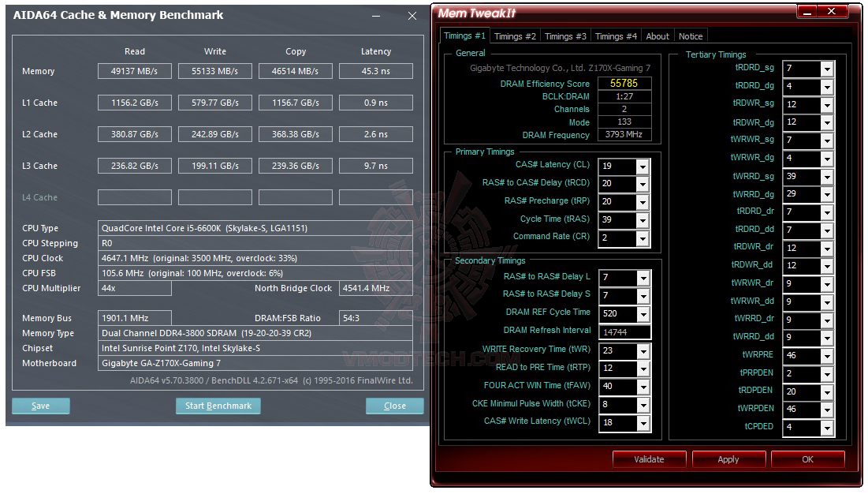Expand WRITE Recovery Time (tWR) dropdown
Screen dimensions: 868x494
click(643, 351)
